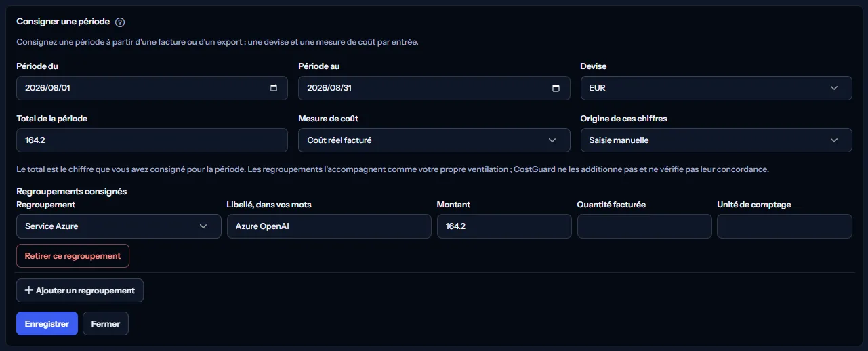Click the Période au date field

click(434, 88)
